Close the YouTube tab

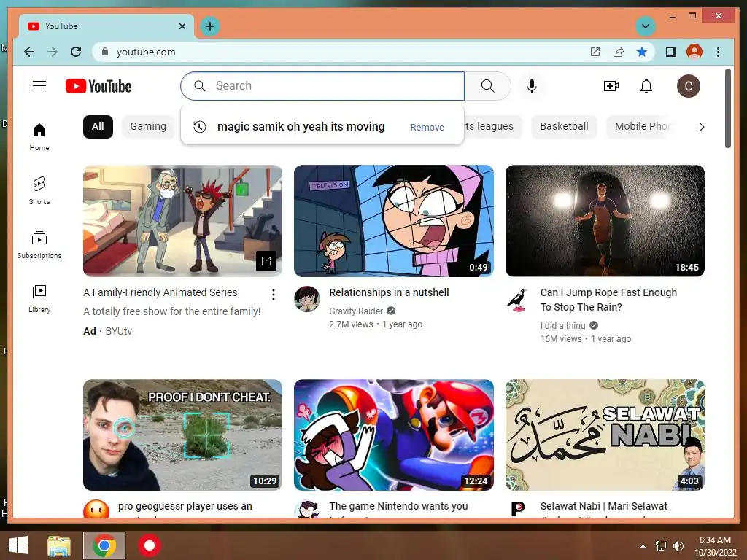pos(182,26)
